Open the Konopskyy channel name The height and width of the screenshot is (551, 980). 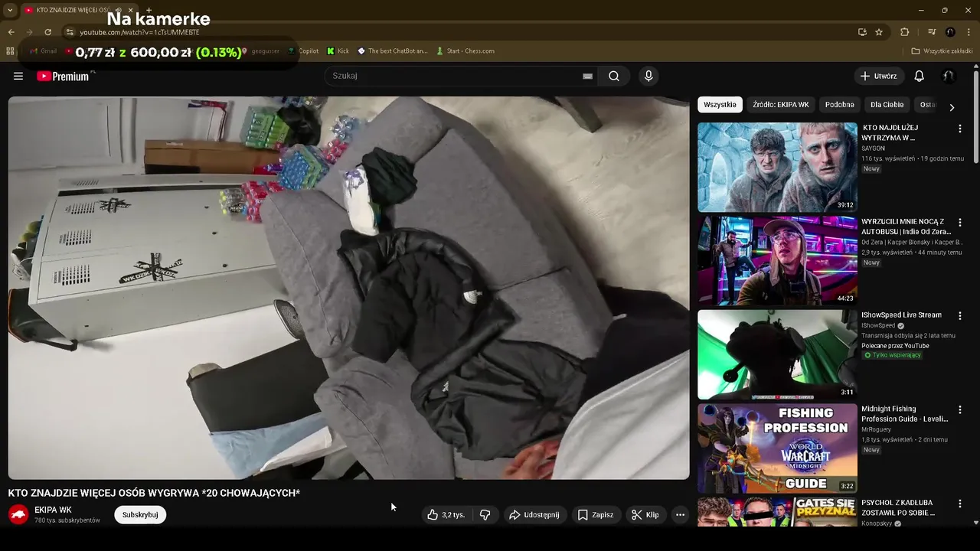[x=877, y=524]
